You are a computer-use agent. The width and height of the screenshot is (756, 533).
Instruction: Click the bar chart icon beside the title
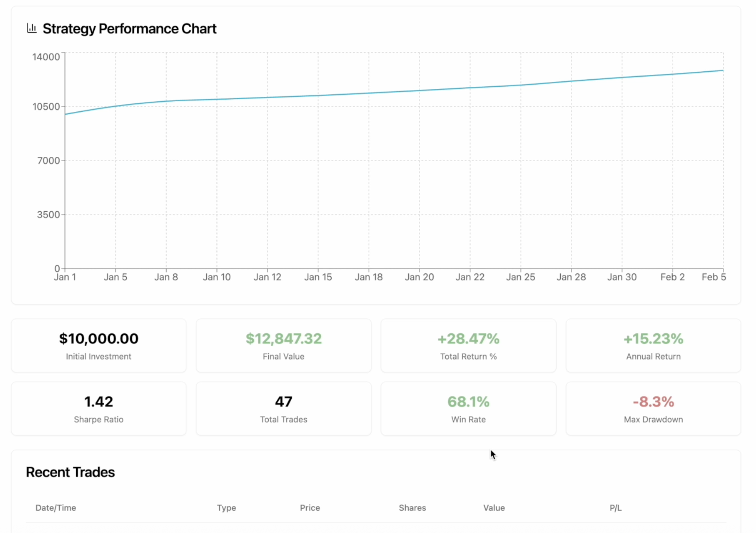(x=32, y=28)
